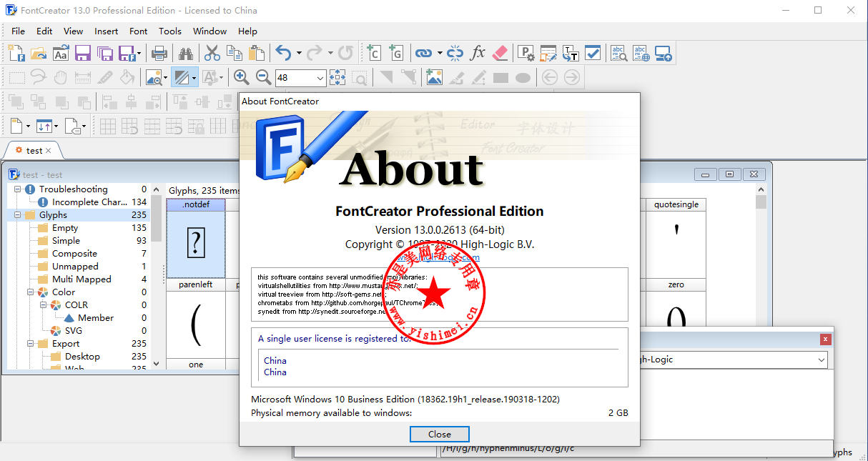The height and width of the screenshot is (461, 868).
Task: Create a new font project
Action: (x=16, y=53)
